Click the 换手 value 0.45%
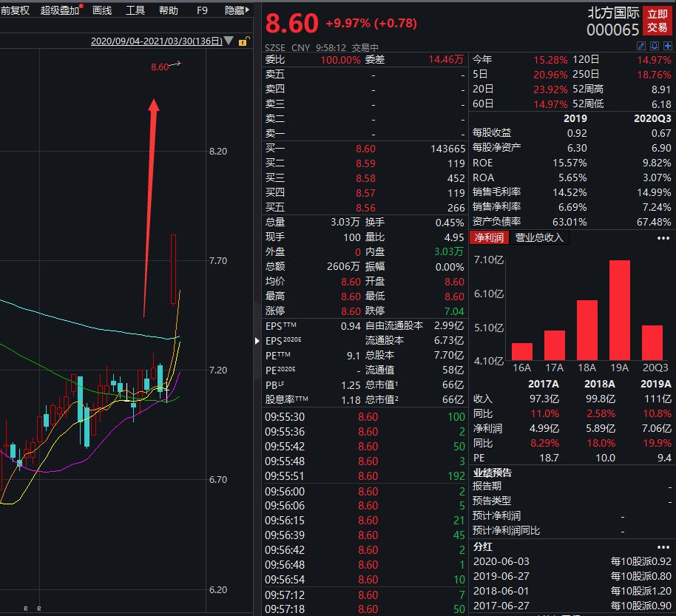This screenshot has height=616, width=676. (450, 223)
